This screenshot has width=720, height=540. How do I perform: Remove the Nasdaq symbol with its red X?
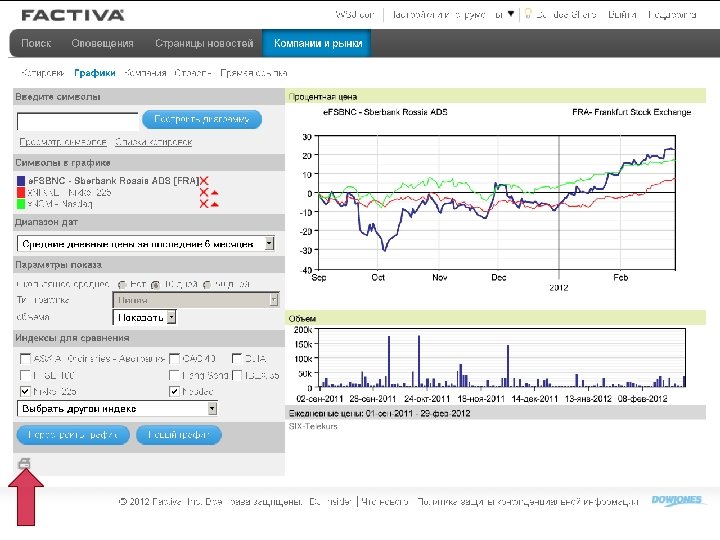204,203
